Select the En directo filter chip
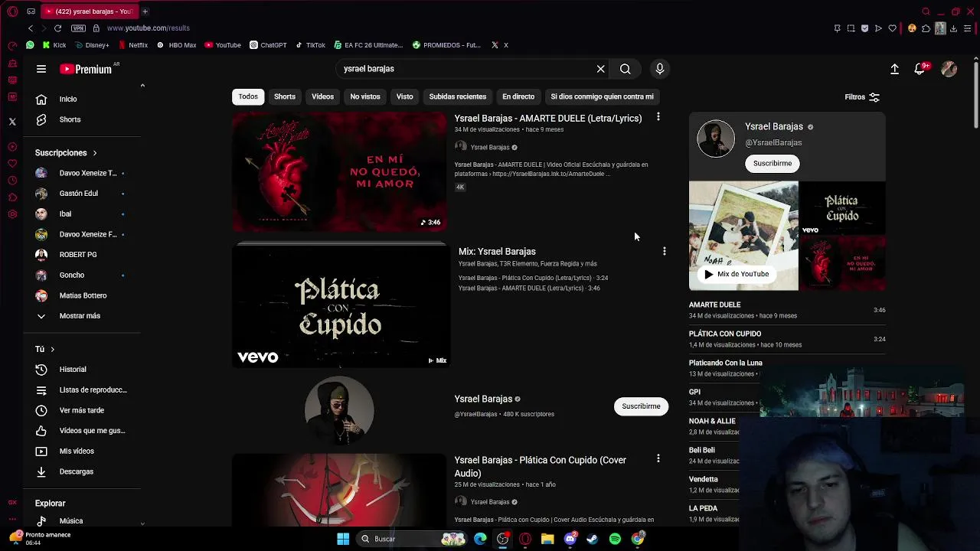 tap(518, 96)
